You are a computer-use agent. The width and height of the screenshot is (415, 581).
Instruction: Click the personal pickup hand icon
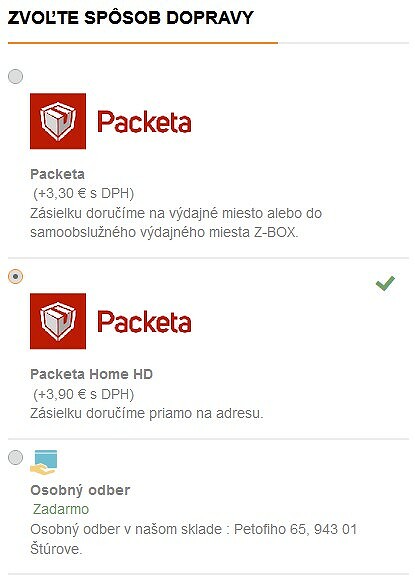click(44, 462)
